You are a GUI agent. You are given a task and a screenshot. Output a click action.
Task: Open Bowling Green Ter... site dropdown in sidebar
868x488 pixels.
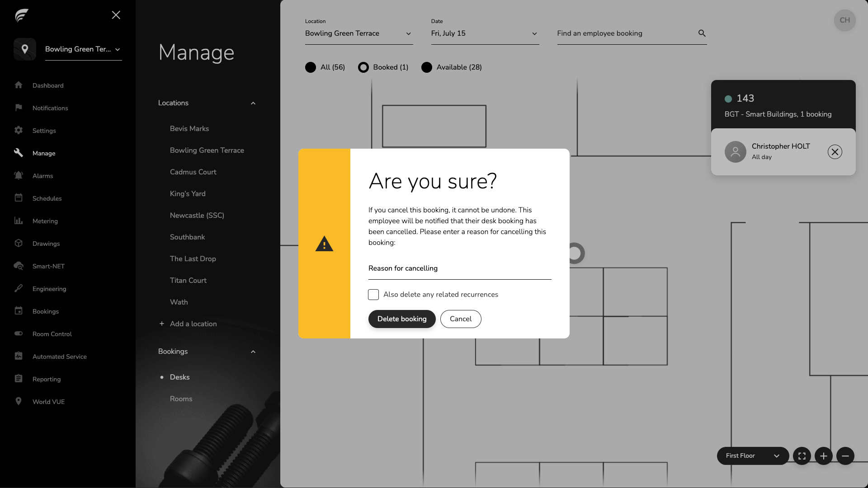(83, 49)
